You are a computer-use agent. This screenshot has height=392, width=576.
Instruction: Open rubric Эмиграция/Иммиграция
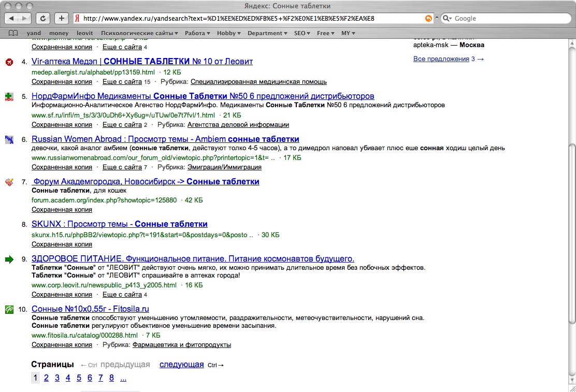[x=224, y=167]
